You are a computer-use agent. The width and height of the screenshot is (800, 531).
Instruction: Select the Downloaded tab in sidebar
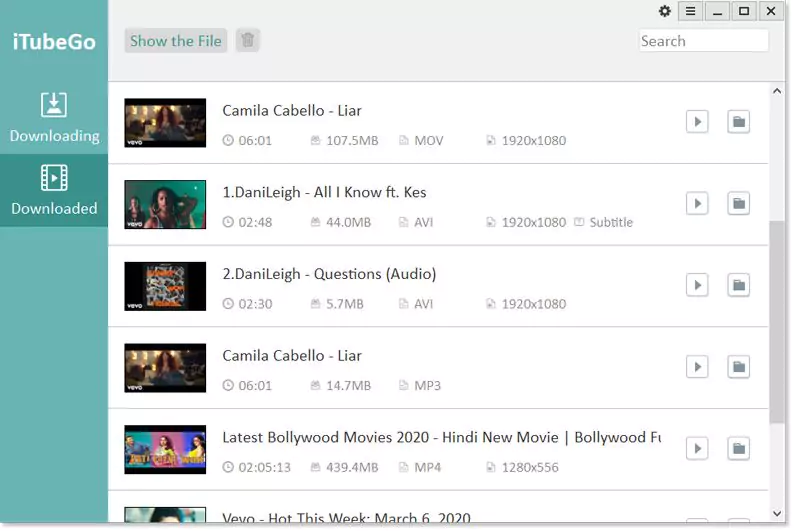(x=54, y=190)
